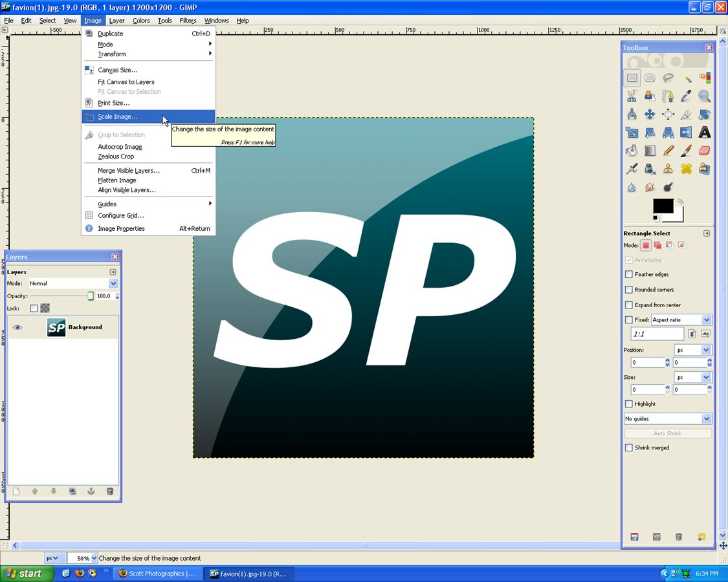Select the Text tool
This screenshot has width=728, height=582.
click(x=705, y=133)
